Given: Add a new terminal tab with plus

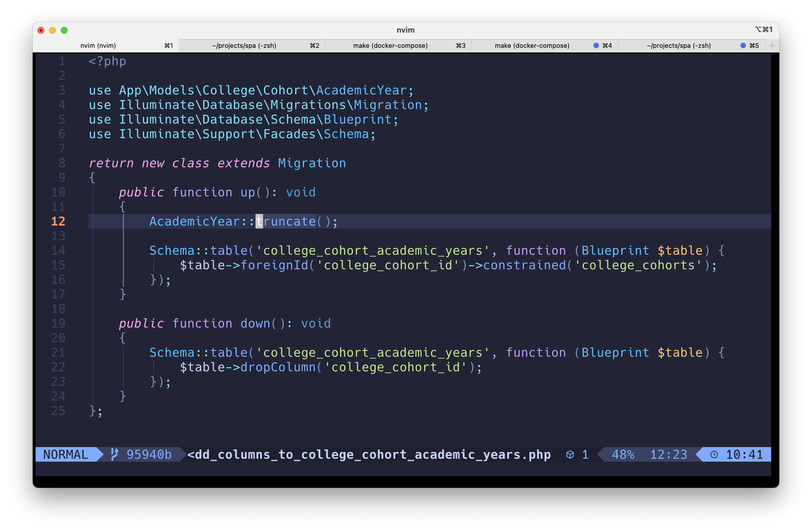Looking at the screenshot, I should tap(772, 46).
